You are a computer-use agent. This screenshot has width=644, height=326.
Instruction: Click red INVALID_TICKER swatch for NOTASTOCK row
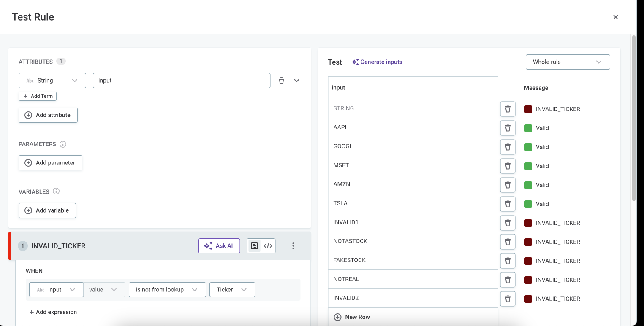pyautogui.click(x=528, y=242)
